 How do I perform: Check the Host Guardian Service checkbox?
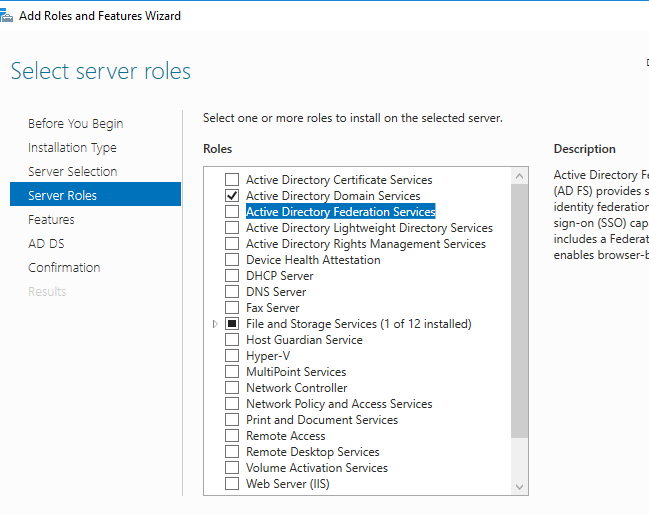(232, 340)
